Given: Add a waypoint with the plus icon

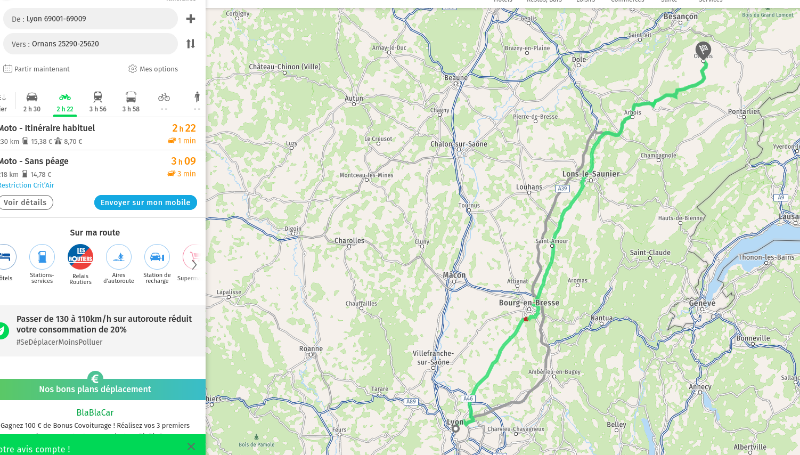Looking at the screenshot, I should click(190, 19).
